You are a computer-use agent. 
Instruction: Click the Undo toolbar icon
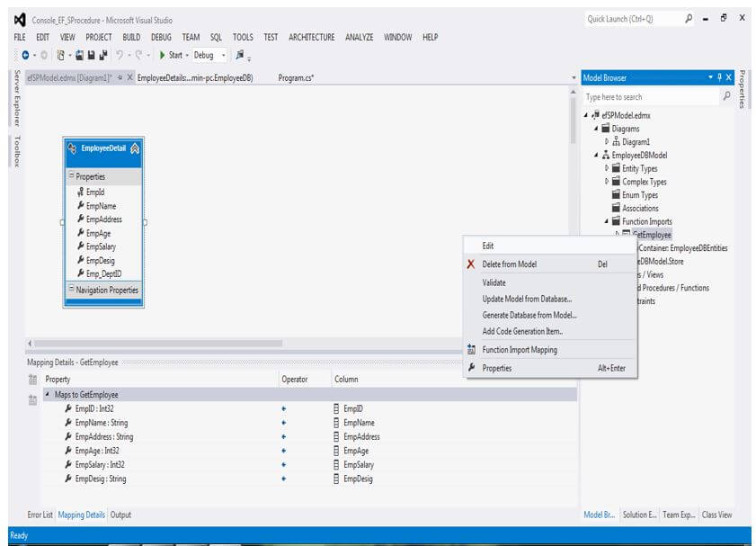pyautogui.click(x=120, y=56)
